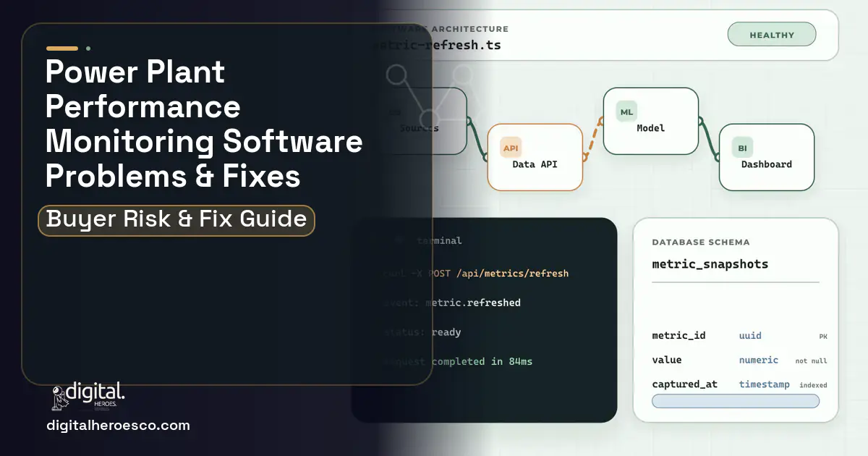Screen dimensions: 868x456
Task: Click 'request completed in 84ms' terminal line
Action: pyautogui.click(x=458, y=361)
